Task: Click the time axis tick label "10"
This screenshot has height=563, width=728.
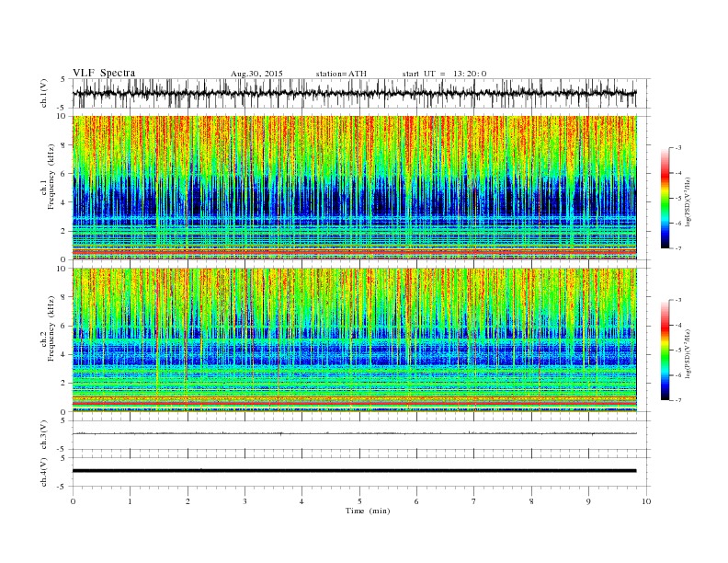Action: point(646,501)
